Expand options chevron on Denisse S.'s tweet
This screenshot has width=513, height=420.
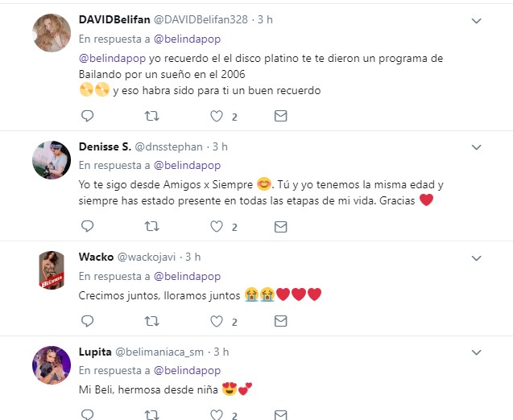pos(477,147)
